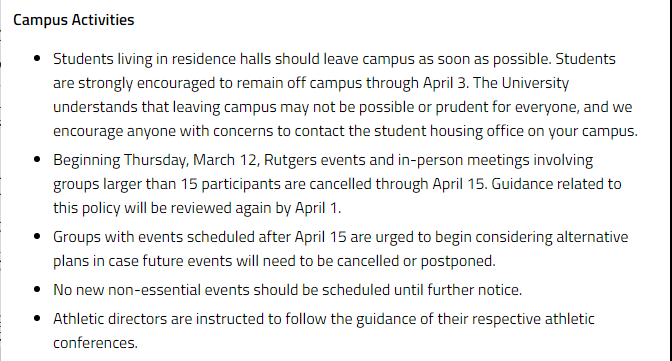Click the words 'student housing office'
672x361 pixels.
[x=449, y=131]
